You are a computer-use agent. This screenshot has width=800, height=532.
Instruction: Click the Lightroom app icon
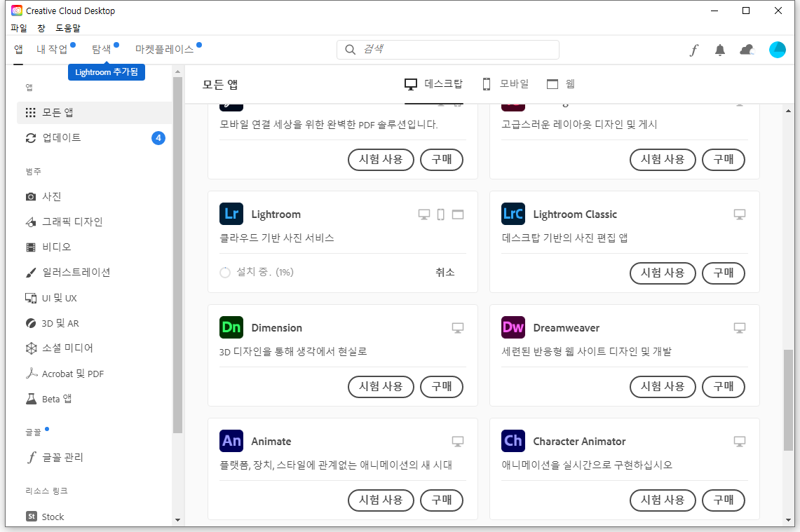tap(231, 214)
